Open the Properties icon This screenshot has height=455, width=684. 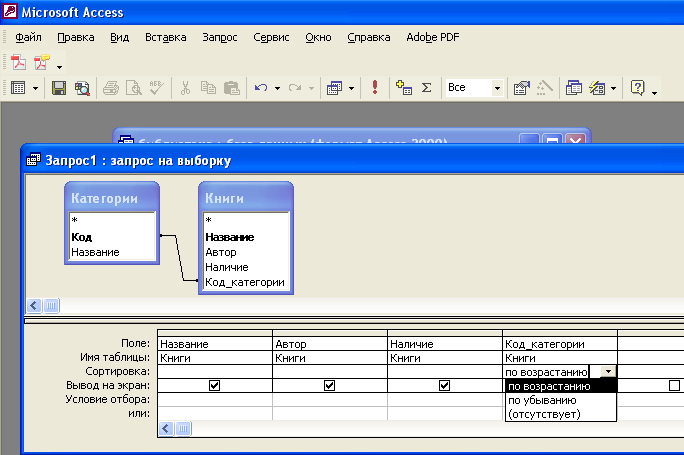tap(521, 88)
